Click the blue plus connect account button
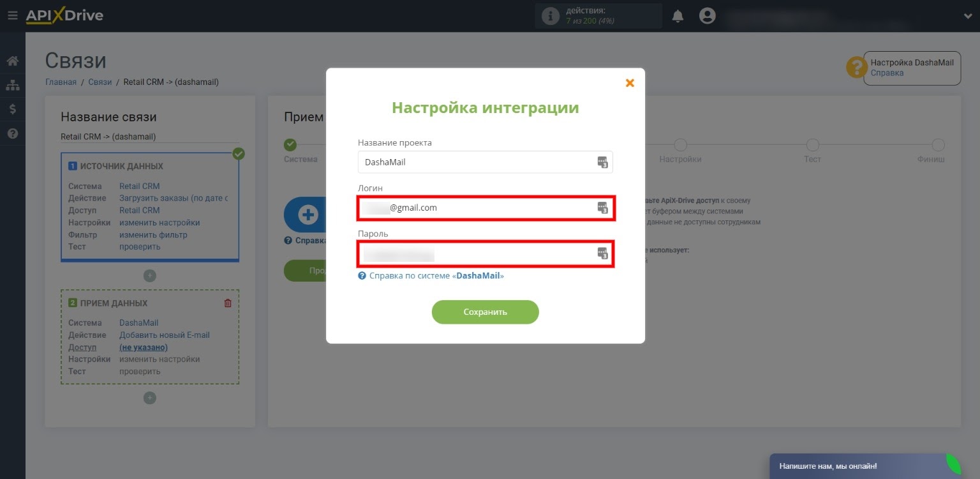 [x=308, y=215]
